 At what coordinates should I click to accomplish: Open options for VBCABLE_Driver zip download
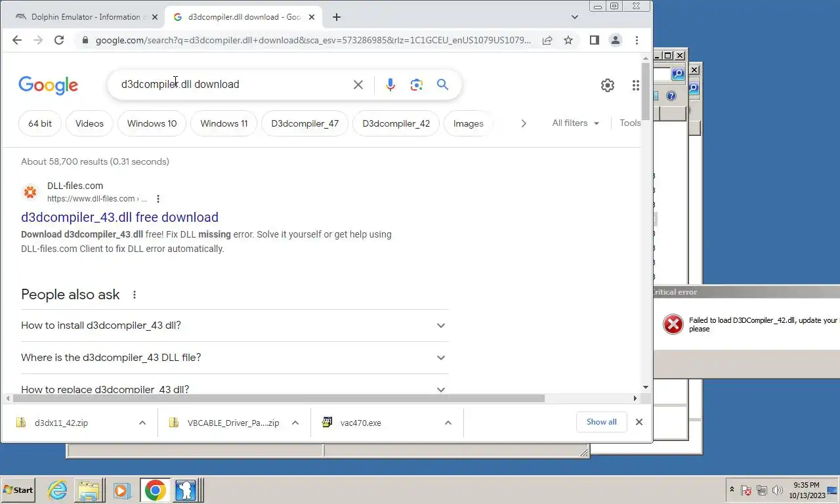tap(295, 423)
